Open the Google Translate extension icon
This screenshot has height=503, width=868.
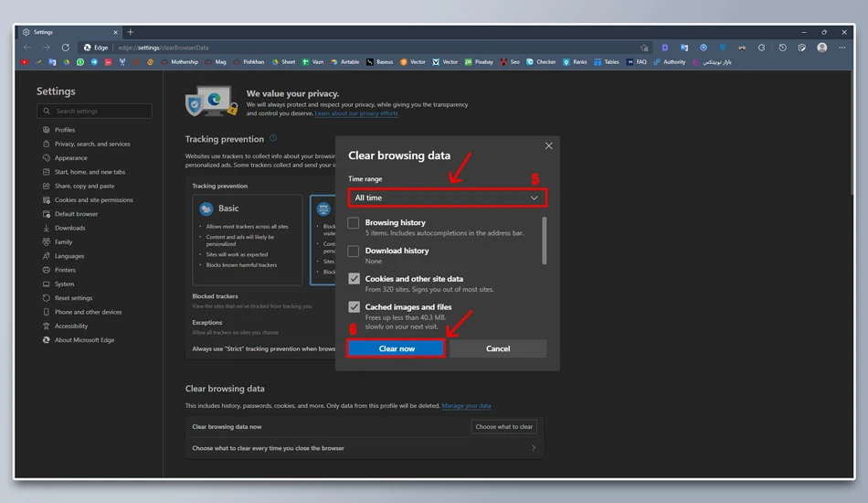[x=684, y=48]
